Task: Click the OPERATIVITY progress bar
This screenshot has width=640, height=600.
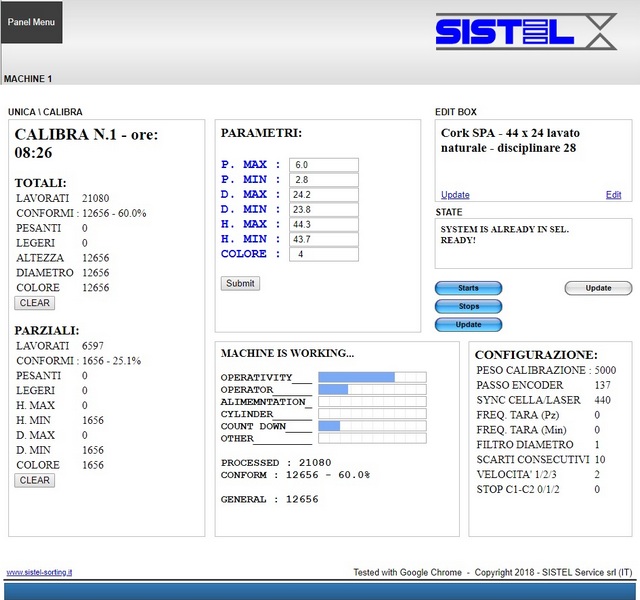Action: click(372, 377)
